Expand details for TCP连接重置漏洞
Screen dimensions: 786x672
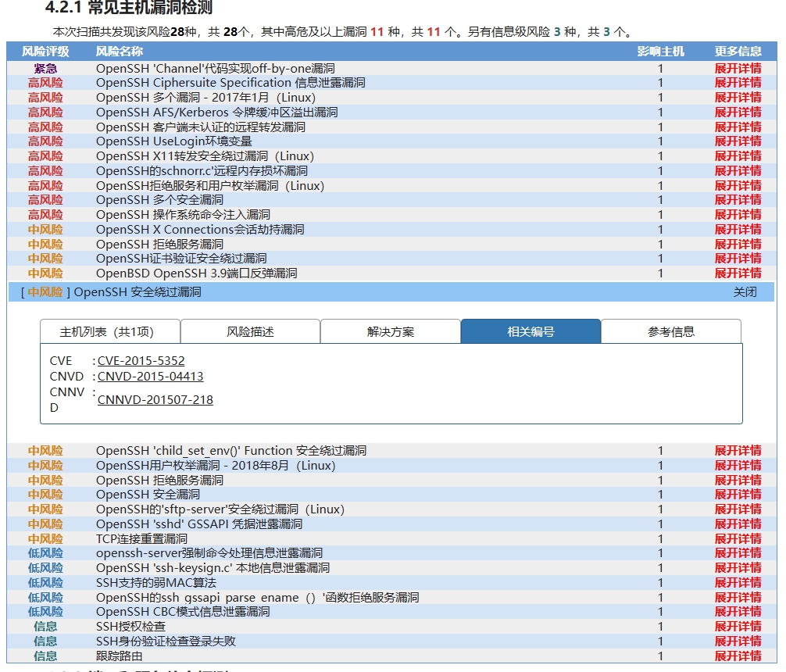click(738, 538)
